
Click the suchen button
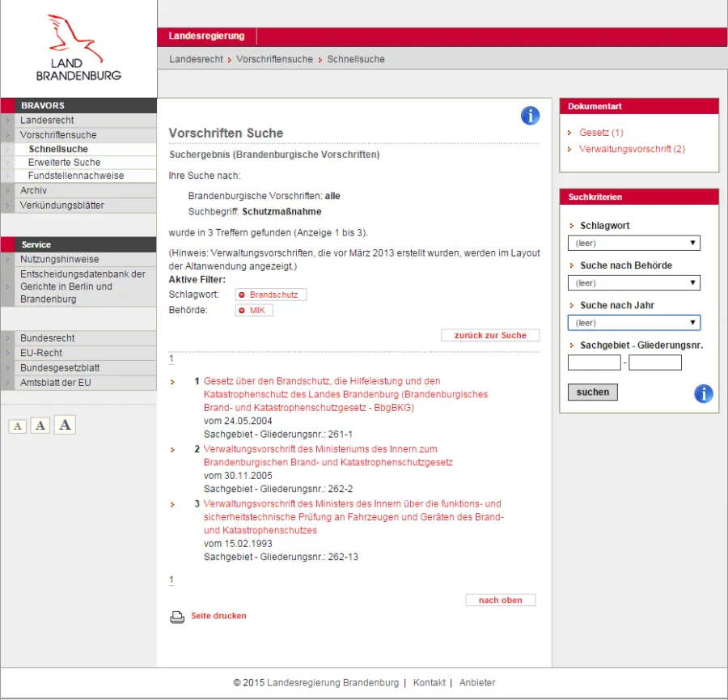pyautogui.click(x=593, y=392)
